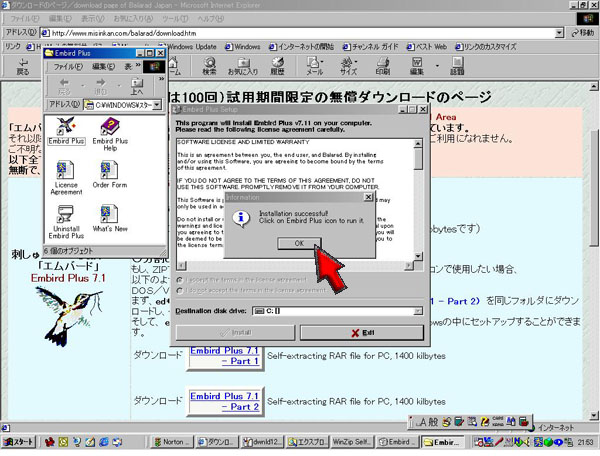Image resolution: width=600 pixels, height=456 pixels.
Task: Click the Go (移動) button in IE
Action: click(x=582, y=33)
